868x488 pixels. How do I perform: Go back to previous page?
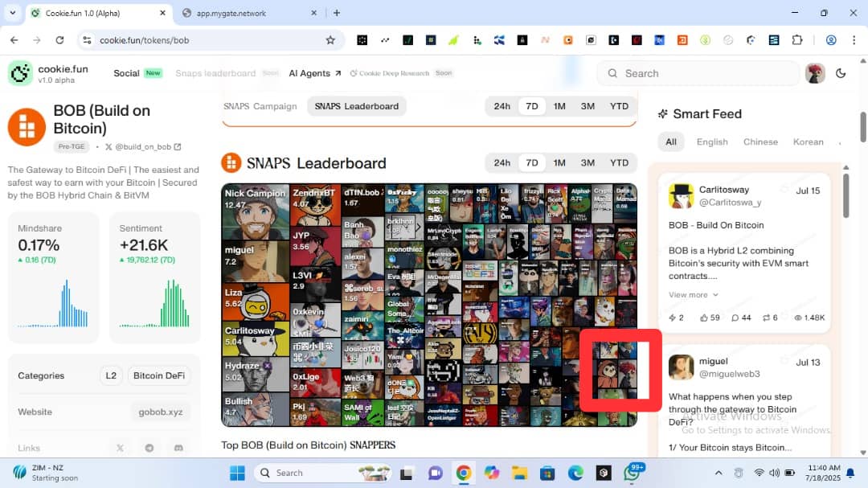[14, 40]
